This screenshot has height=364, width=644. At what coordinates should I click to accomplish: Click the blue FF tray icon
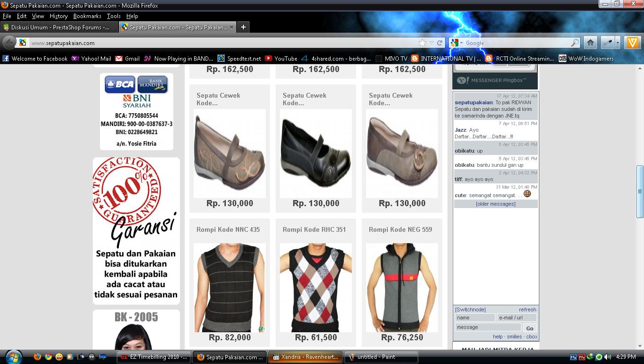[573, 357]
